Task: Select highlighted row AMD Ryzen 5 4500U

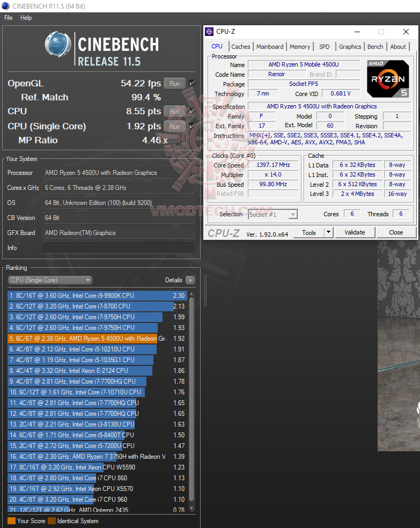Action: (97, 339)
